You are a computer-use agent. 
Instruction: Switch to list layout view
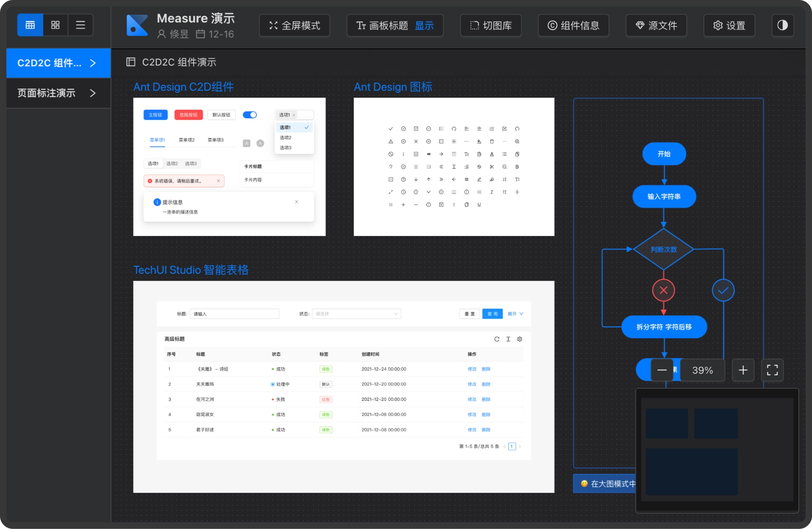[80, 25]
